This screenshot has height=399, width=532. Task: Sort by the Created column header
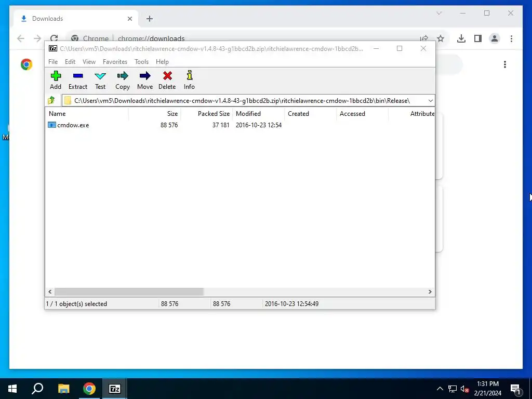coord(310,114)
